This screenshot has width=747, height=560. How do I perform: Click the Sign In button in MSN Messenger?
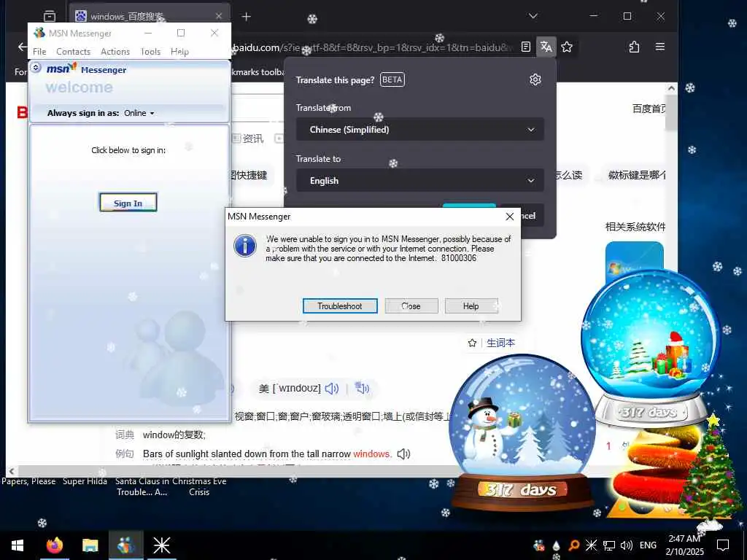(128, 203)
